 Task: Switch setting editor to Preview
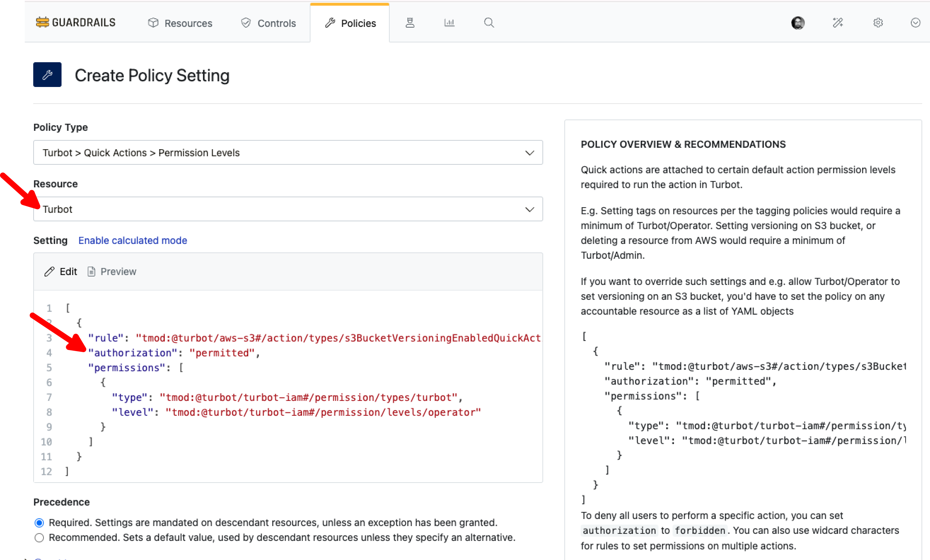coord(112,272)
